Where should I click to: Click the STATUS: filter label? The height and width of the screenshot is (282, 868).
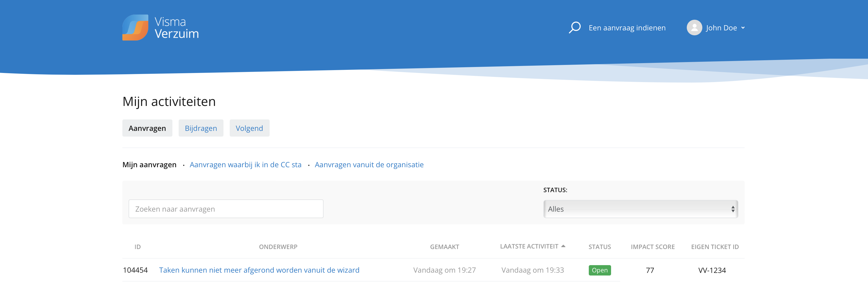(555, 190)
